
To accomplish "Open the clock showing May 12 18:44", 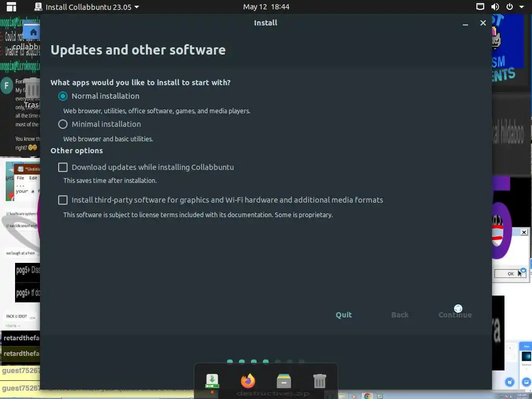I will coord(266,7).
